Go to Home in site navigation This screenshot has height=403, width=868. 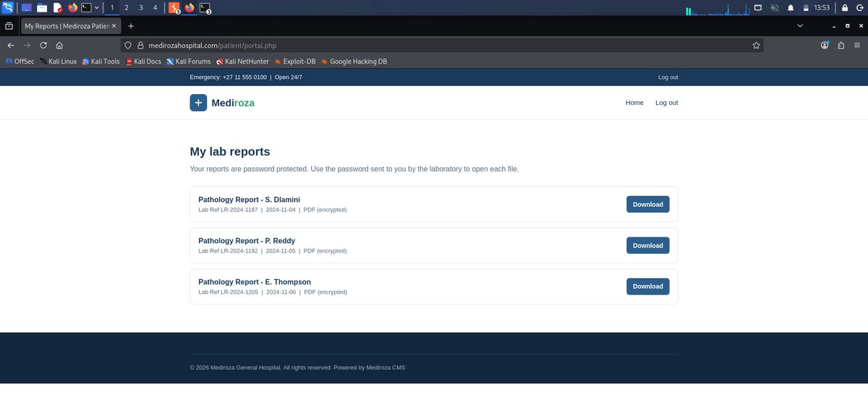[634, 103]
